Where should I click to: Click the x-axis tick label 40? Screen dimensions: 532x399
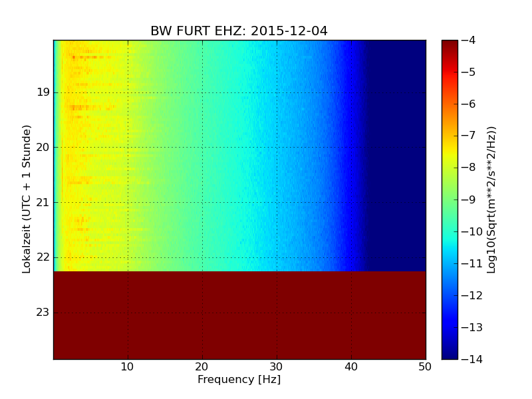351,367
